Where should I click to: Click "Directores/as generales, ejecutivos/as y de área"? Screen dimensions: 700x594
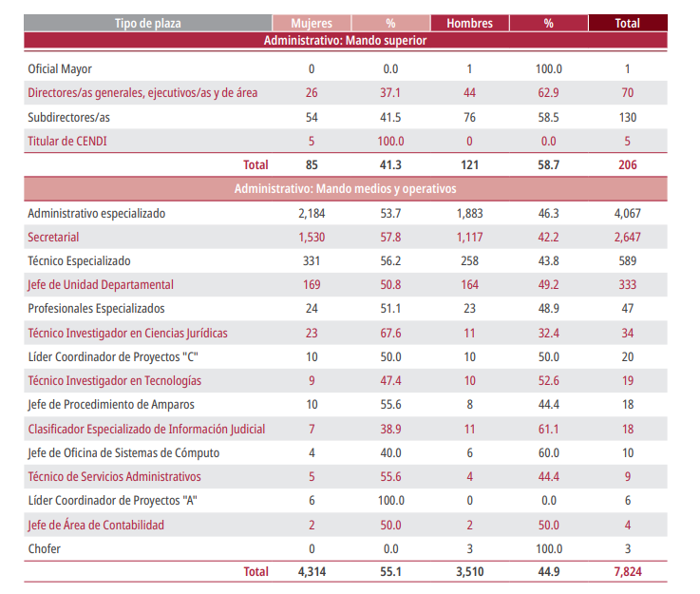pos(142,93)
